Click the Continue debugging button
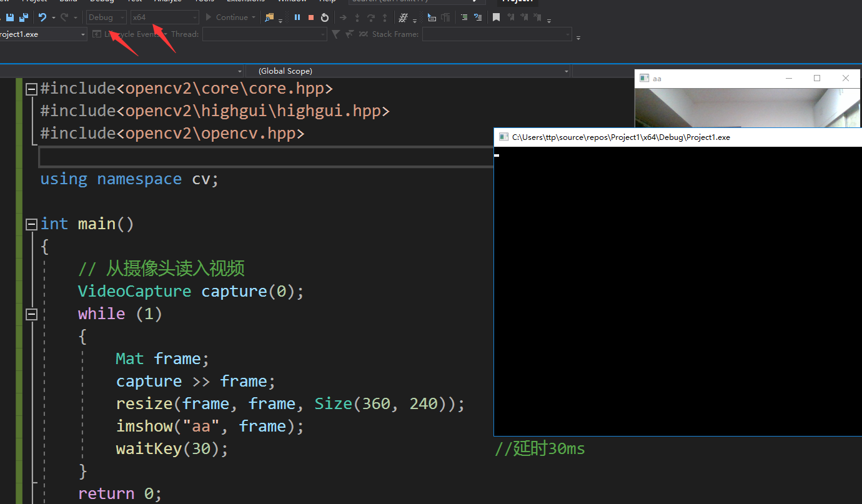This screenshot has height=504, width=862. pos(227,17)
